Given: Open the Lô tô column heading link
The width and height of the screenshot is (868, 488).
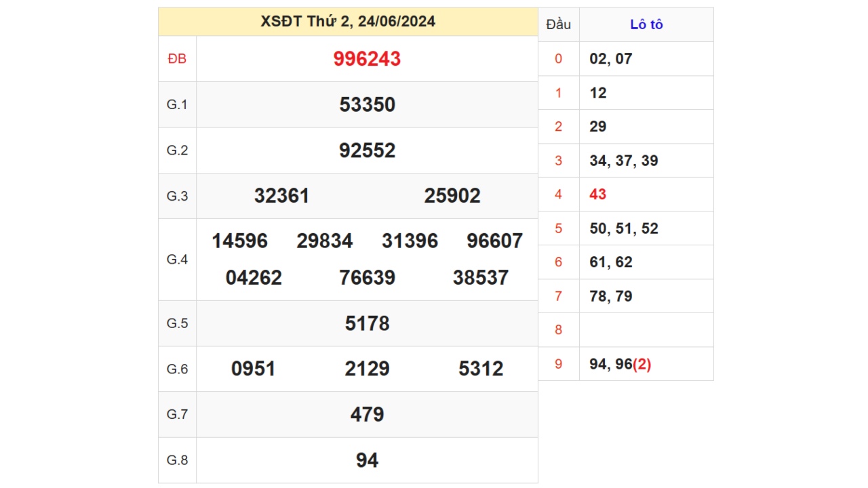Looking at the screenshot, I should (646, 24).
